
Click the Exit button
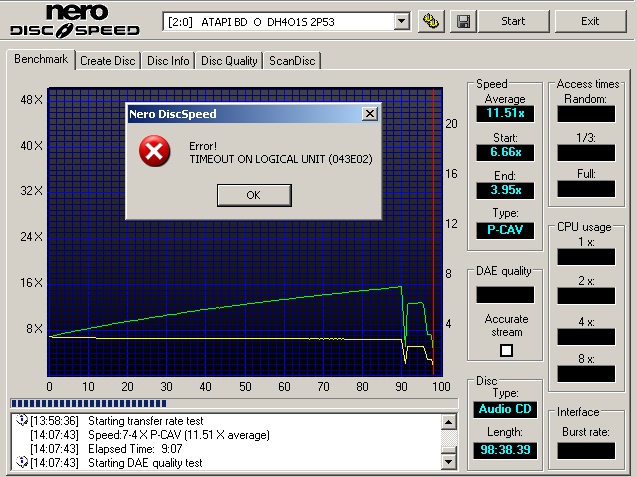[590, 21]
